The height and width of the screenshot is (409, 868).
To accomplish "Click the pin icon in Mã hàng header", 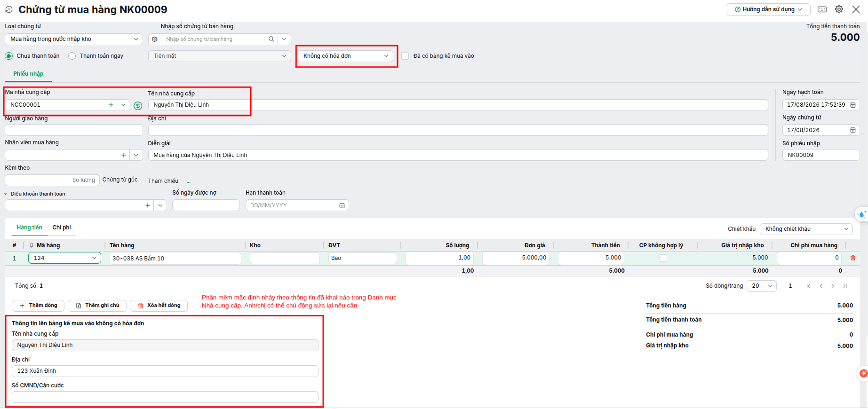I will (32, 245).
